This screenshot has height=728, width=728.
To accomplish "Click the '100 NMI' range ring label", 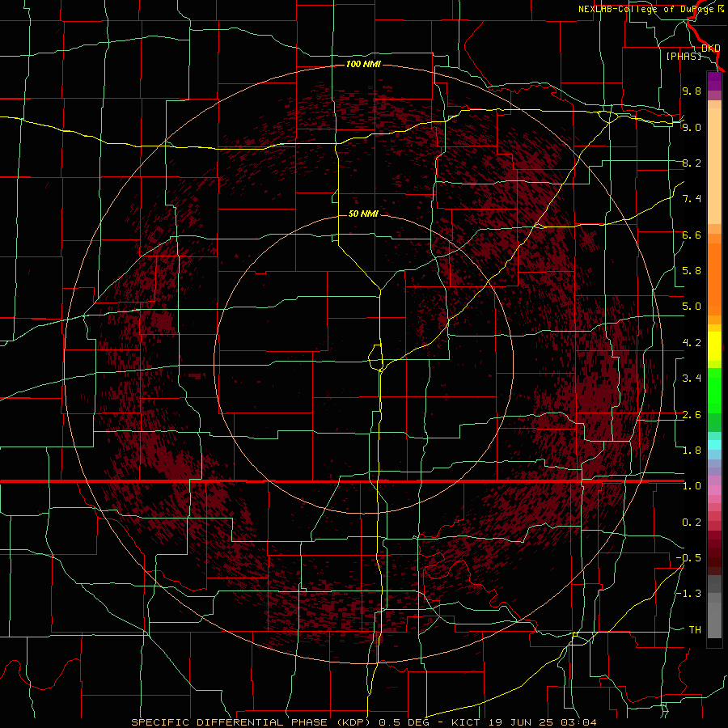I will coord(363,64).
